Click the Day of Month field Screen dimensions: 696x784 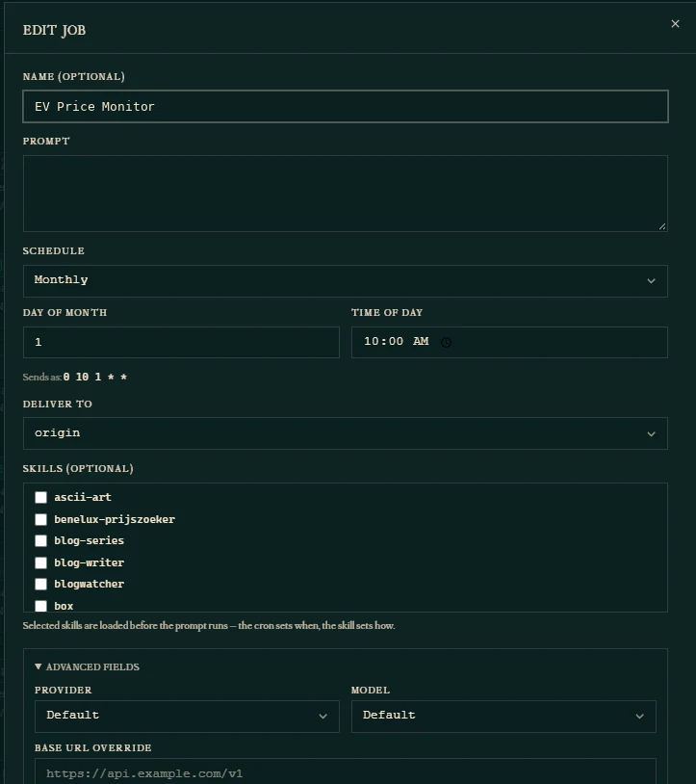pyautogui.click(x=181, y=343)
